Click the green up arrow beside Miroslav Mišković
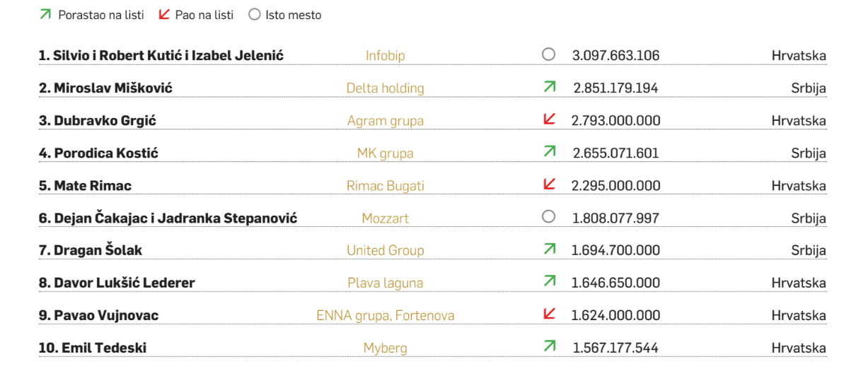This screenshot has height=371, width=868. (549, 87)
